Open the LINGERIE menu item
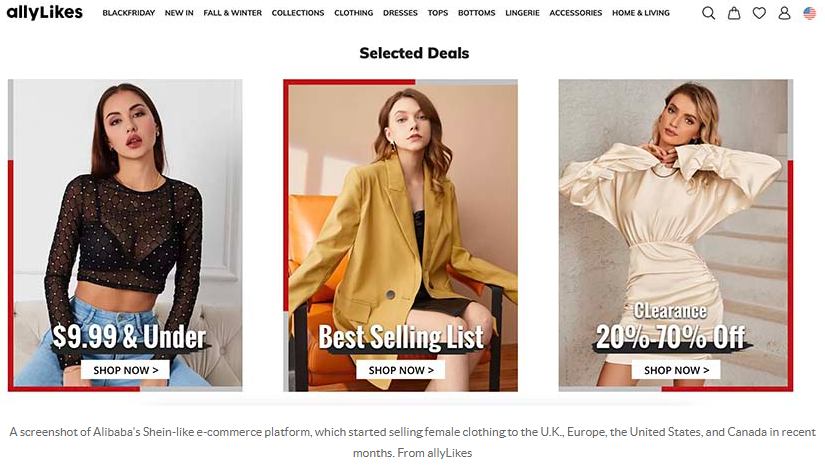Screen dimensions: 825x465 pyautogui.click(x=522, y=13)
